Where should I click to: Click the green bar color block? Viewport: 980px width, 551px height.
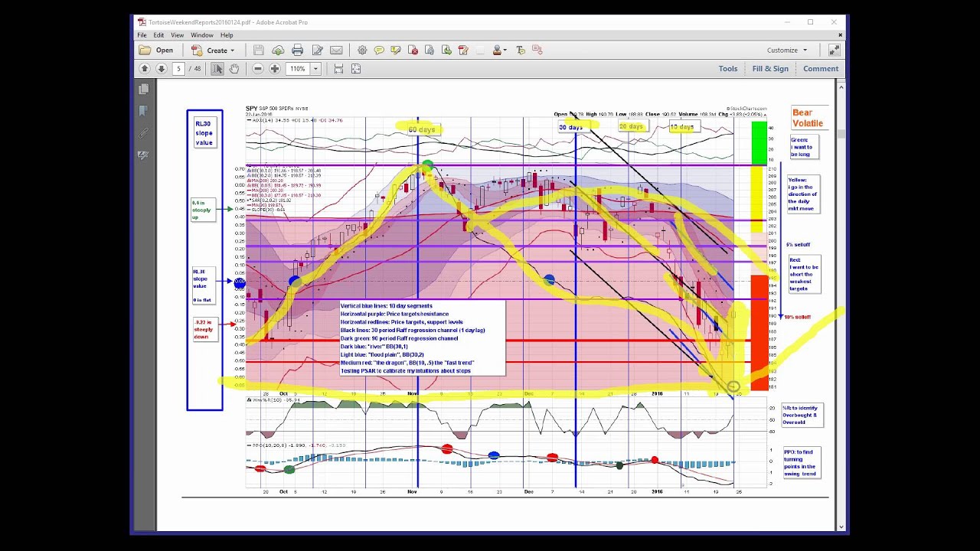click(x=758, y=142)
